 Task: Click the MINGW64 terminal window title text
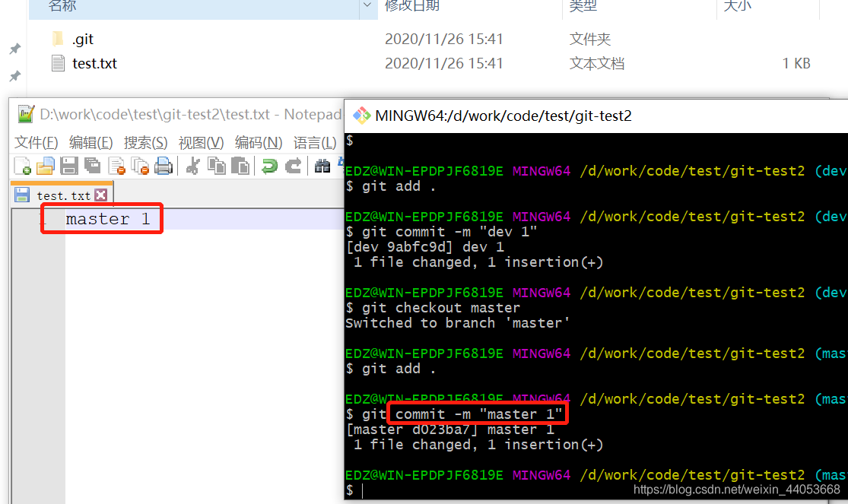(503, 116)
